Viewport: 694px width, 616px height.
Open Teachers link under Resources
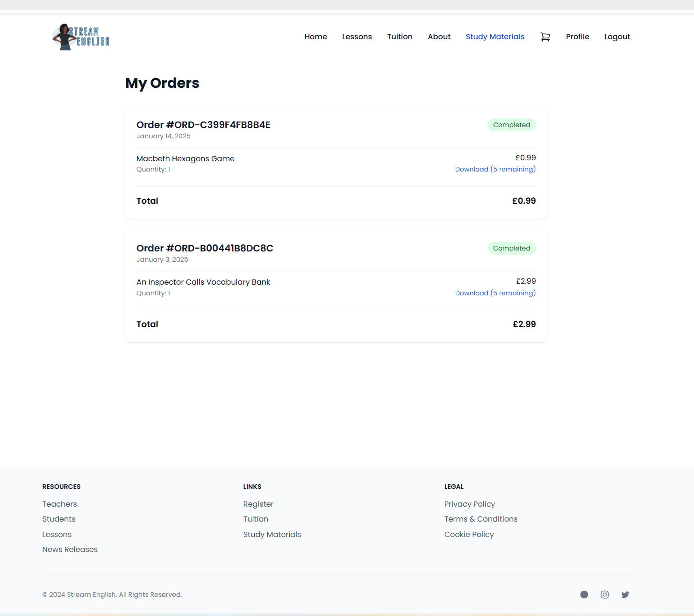point(59,504)
